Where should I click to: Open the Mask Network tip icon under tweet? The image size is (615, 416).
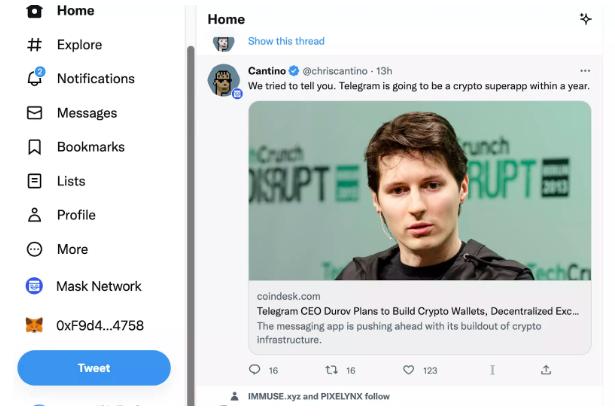pos(492,370)
